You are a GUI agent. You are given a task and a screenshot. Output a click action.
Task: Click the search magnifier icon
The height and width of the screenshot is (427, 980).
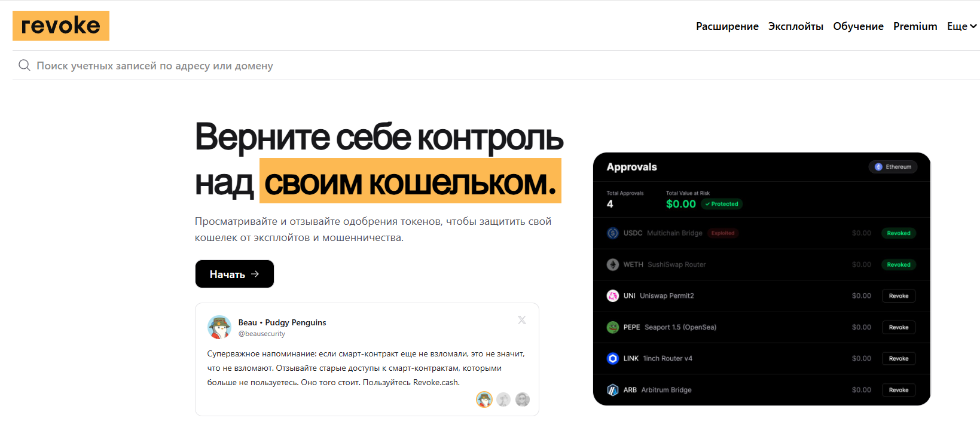click(25, 65)
